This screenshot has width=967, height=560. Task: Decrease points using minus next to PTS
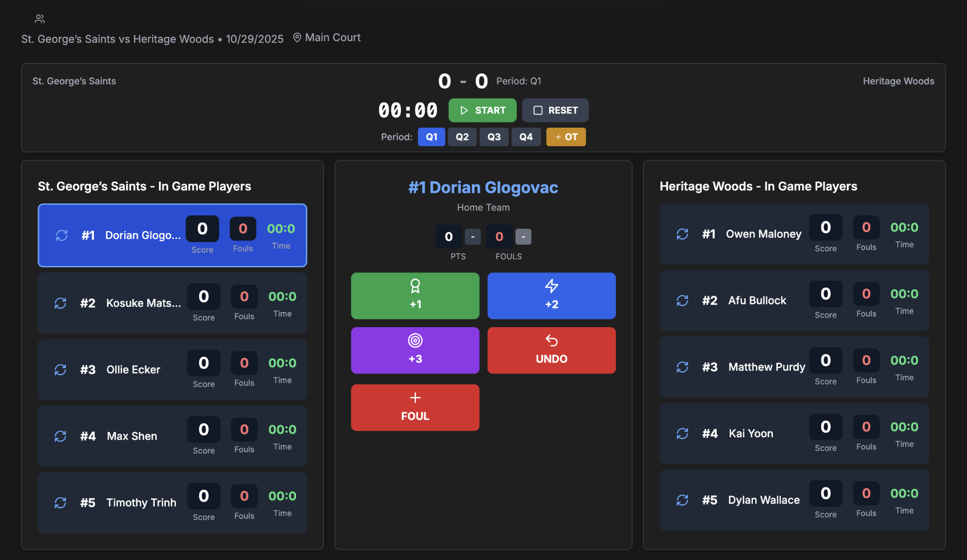click(472, 236)
